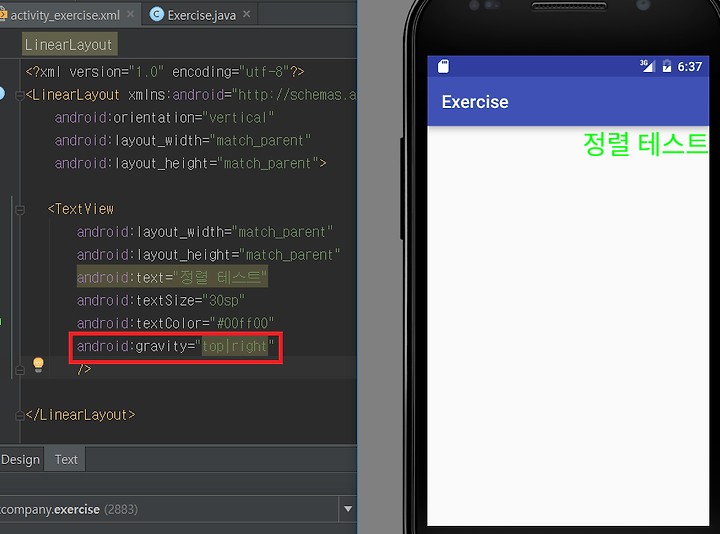The height and width of the screenshot is (534, 720).
Task: Click the TextView layout_width="match_parent" line
Action: (204, 232)
